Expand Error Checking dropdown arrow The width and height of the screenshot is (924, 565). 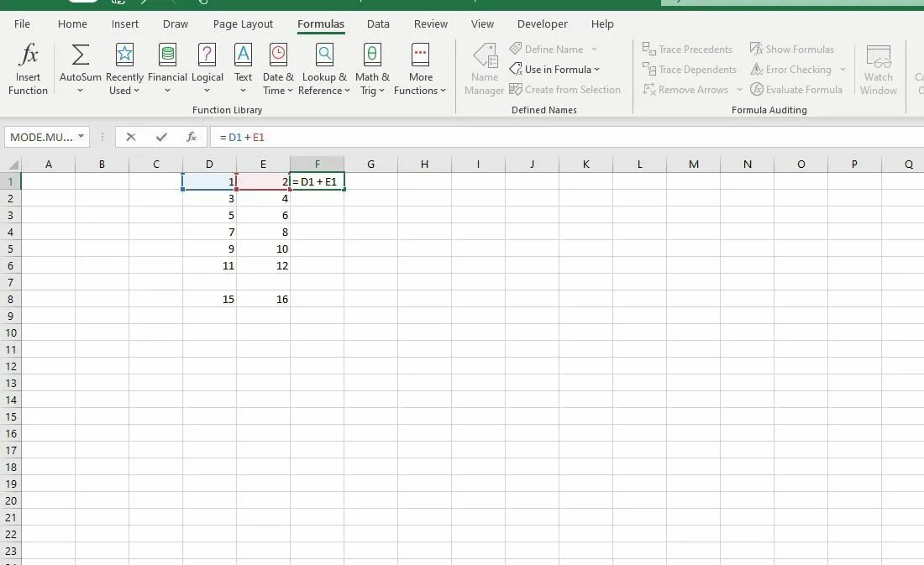point(843,70)
